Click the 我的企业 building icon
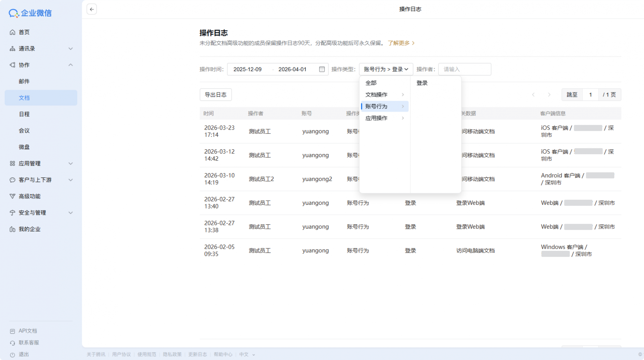This screenshot has height=360, width=644. click(12, 229)
